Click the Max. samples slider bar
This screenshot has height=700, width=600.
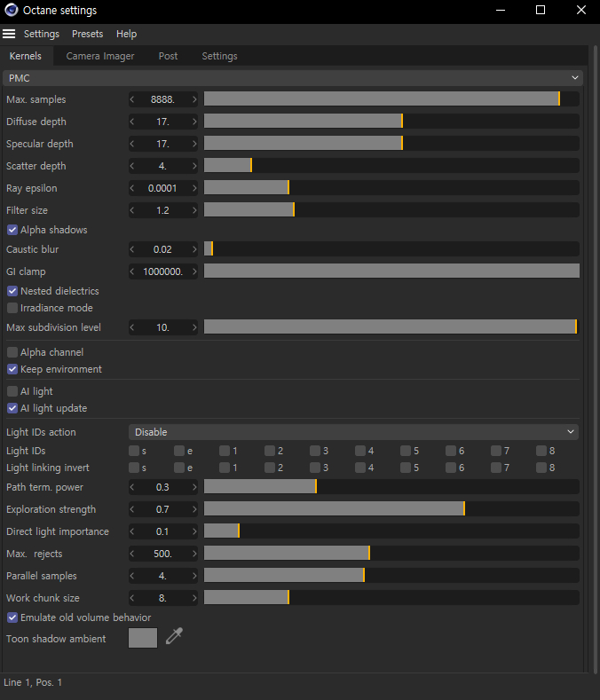click(391, 99)
